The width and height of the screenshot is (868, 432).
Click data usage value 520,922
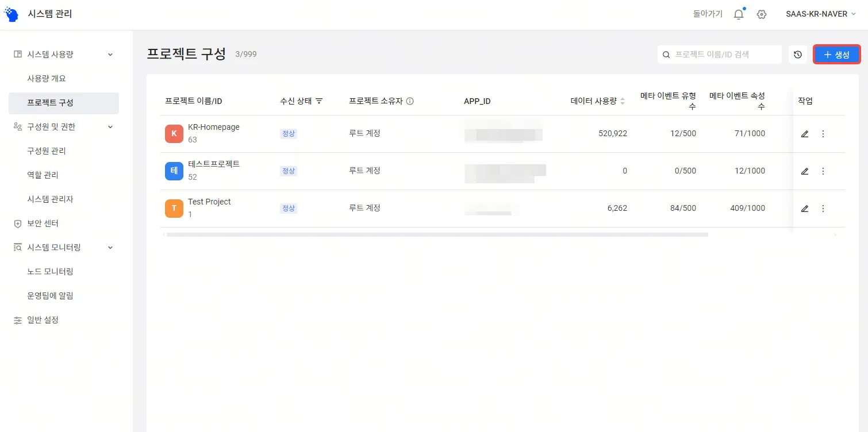click(613, 133)
